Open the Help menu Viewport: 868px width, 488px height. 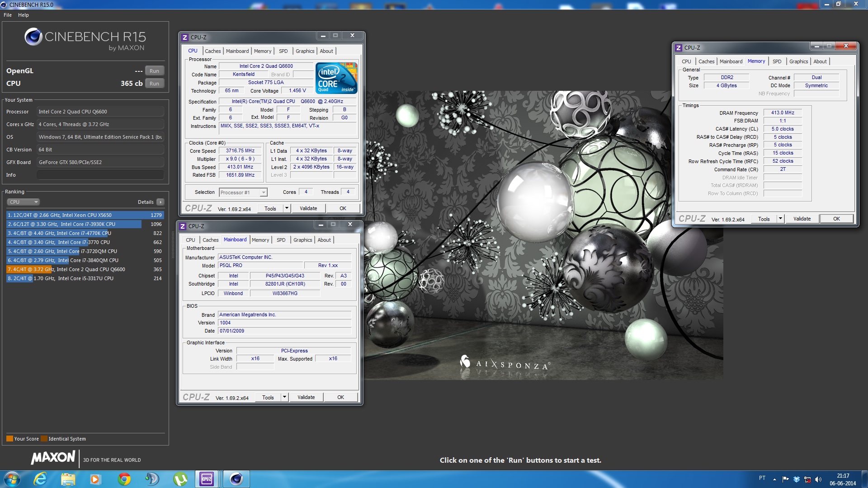(x=24, y=15)
